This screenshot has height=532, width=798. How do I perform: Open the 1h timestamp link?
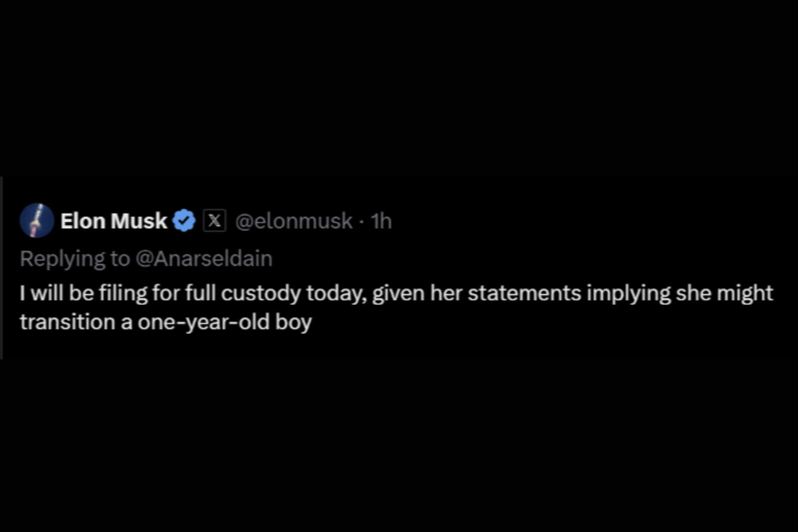(382, 221)
